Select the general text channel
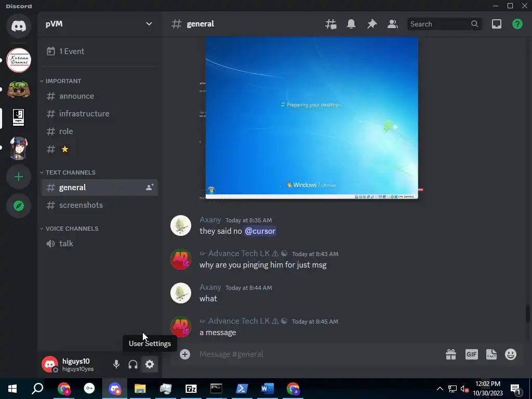Viewport: 532px width, 399px height. click(99, 187)
